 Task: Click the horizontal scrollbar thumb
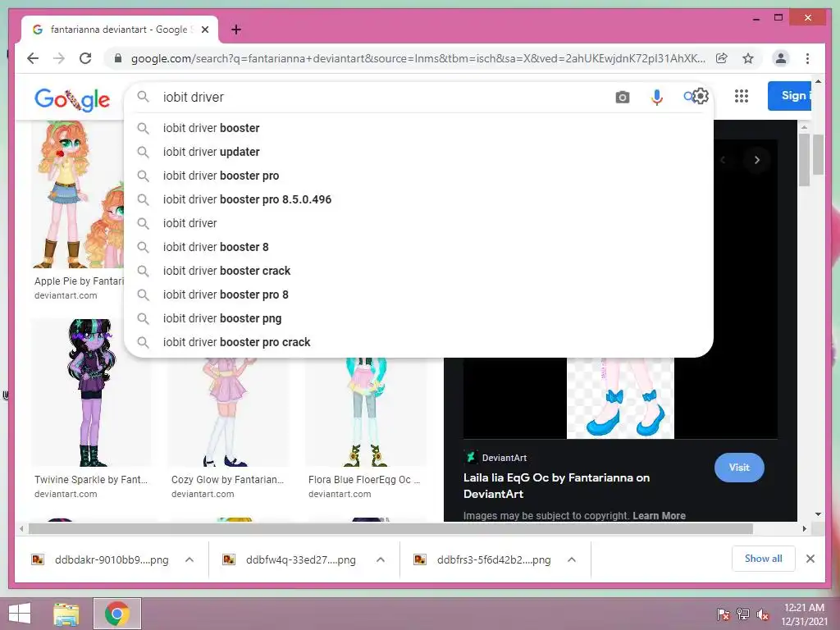pyautogui.click(x=390, y=529)
